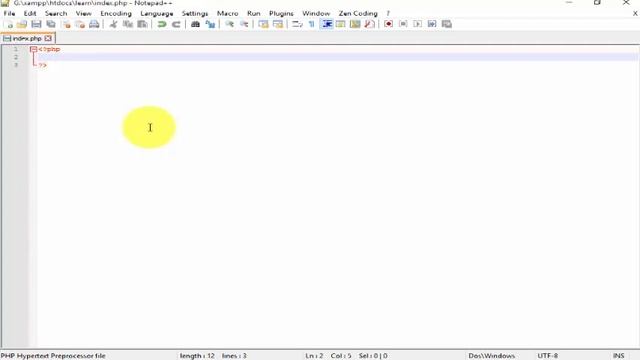640x360 pixels.
Task: Click the Close All toolbar icon
Action: pos(80,24)
